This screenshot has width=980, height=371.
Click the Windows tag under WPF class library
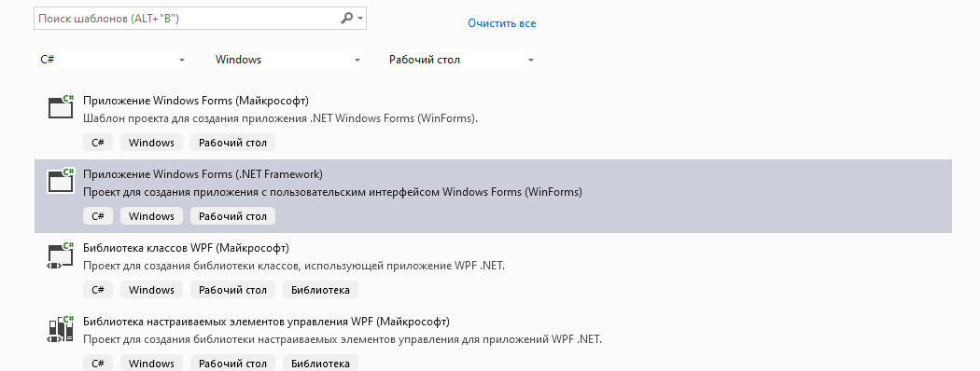click(151, 290)
